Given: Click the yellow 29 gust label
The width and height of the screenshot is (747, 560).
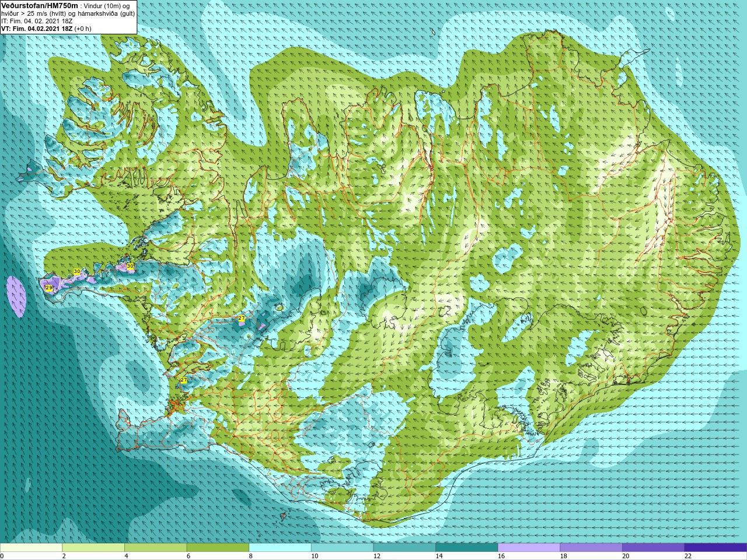Looking at the screenshot, I should (x=49, y=288).
